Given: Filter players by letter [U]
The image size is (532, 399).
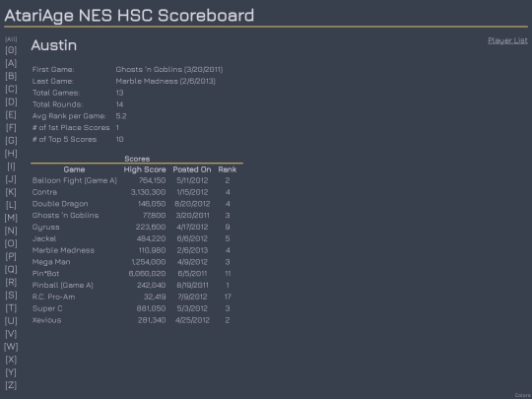Looking at the screenshot, I should click(11, 321).
